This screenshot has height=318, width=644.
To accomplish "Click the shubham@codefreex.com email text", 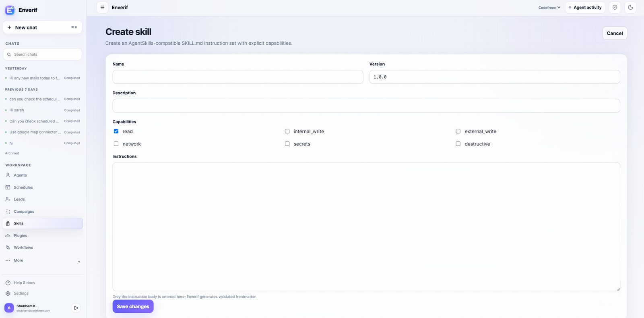I will pos(33,311).
